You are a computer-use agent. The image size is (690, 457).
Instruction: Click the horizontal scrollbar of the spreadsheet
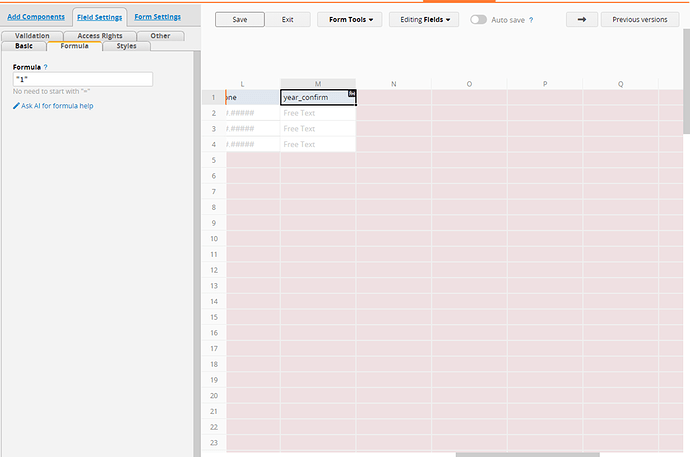click(527, 455)
